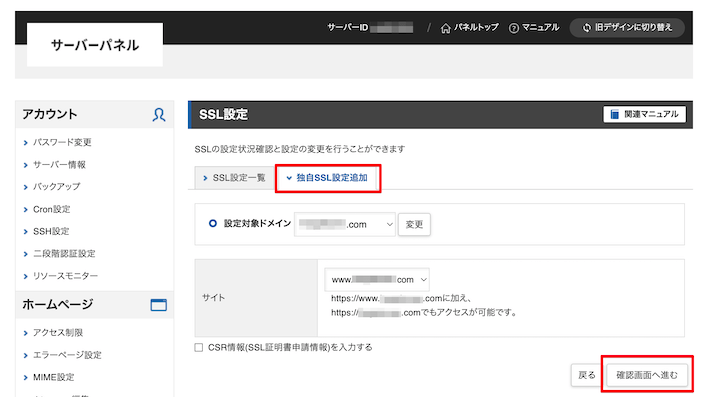Click the panel top home icon
This screenshot has height=397, width=710.
pyautogui.click(x=446, y=29)
